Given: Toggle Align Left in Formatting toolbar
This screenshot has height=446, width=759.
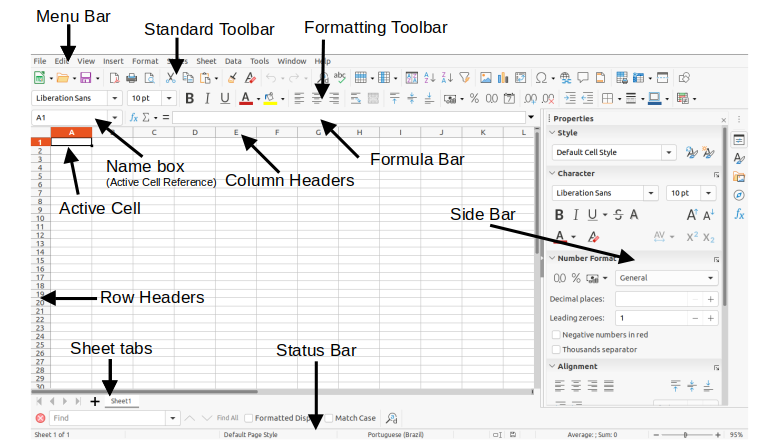Looking at the screenshot, I should 299,99.
